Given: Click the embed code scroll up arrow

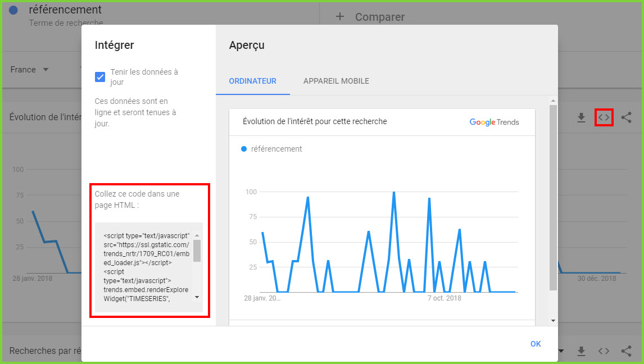Looking at the screenshot, I should [197, 235].
